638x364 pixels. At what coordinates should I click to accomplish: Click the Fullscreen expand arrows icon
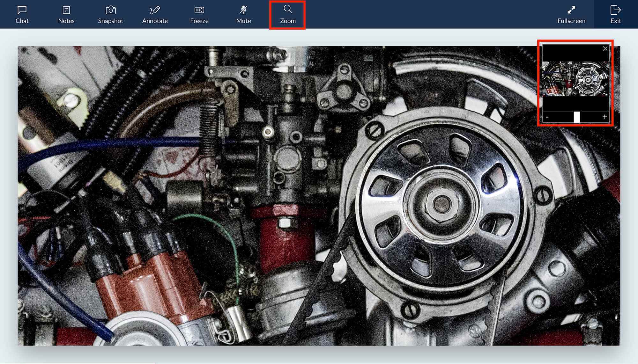tap(571, 10)
